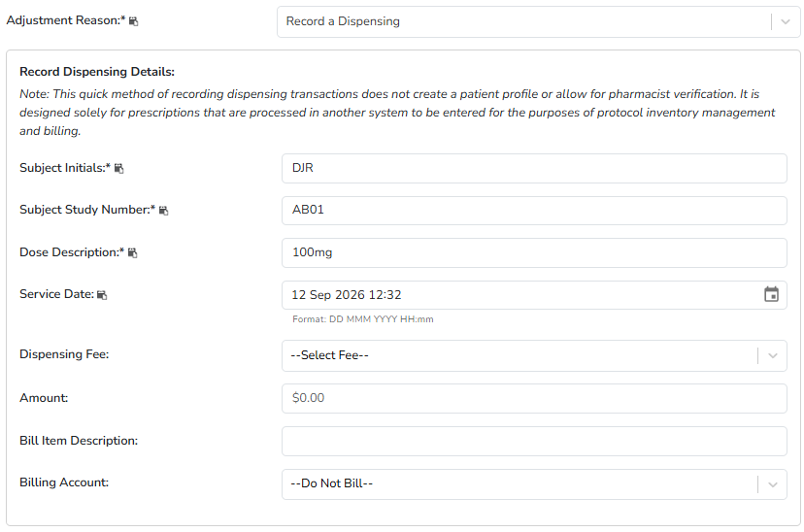Screen dimensions: 804x532
Task: Open the --Do Not Bill-- combo box
Action: [534, 484]
